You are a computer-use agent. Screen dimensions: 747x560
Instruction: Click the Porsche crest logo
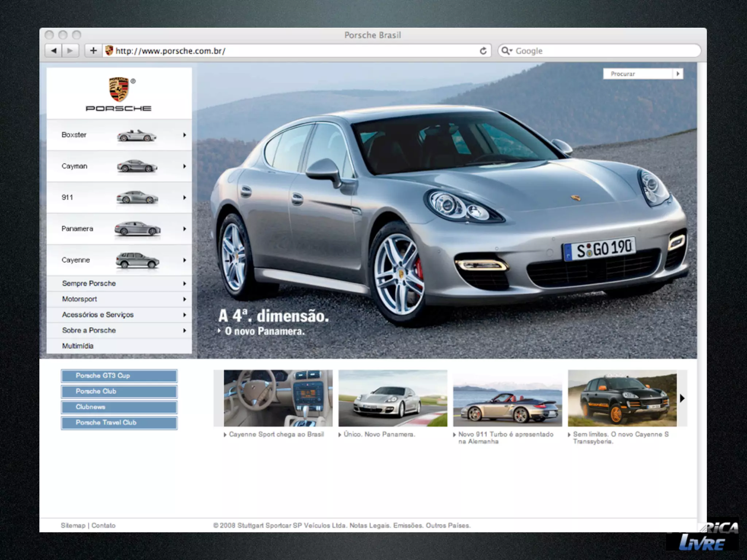pos(119,89)
